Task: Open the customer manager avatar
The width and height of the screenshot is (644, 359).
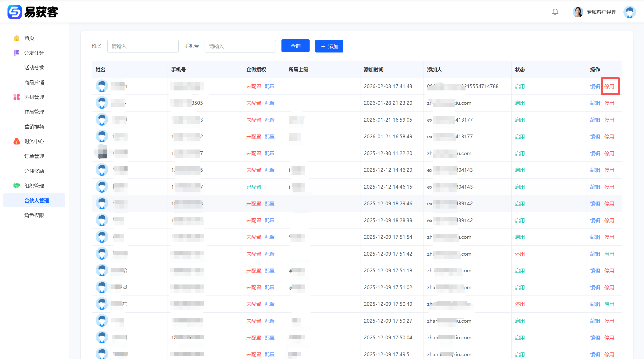Action: click(x=578, y=12)
